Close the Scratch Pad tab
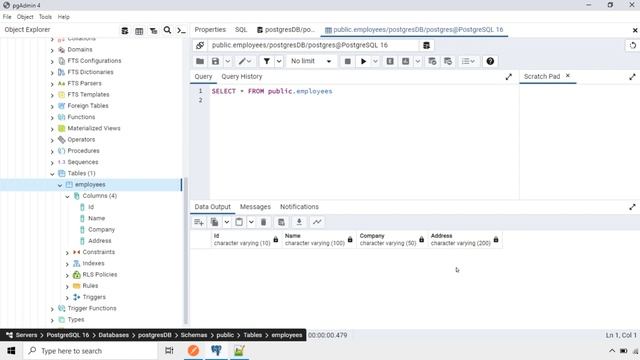 [567, 76]
